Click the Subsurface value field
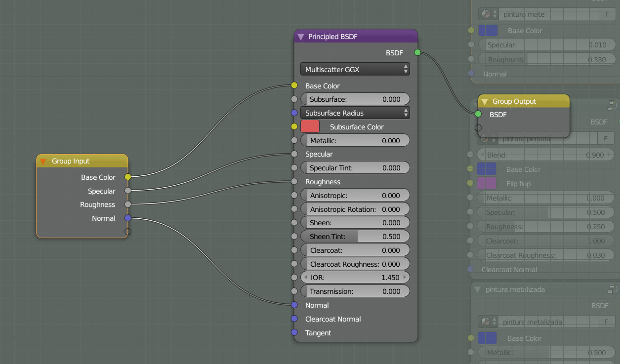 (355, 99)
